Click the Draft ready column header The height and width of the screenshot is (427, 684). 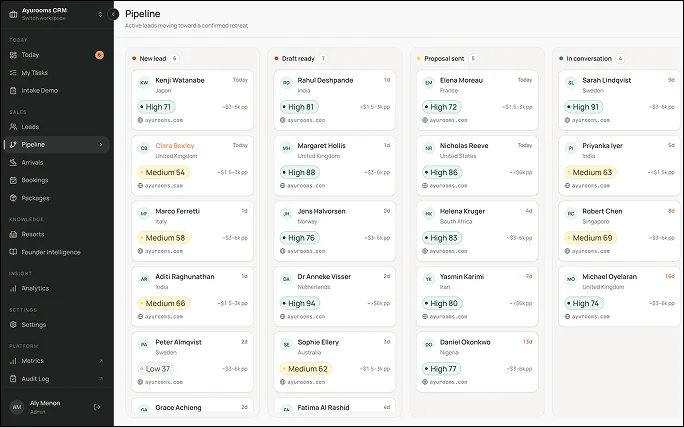click(298, 58)
